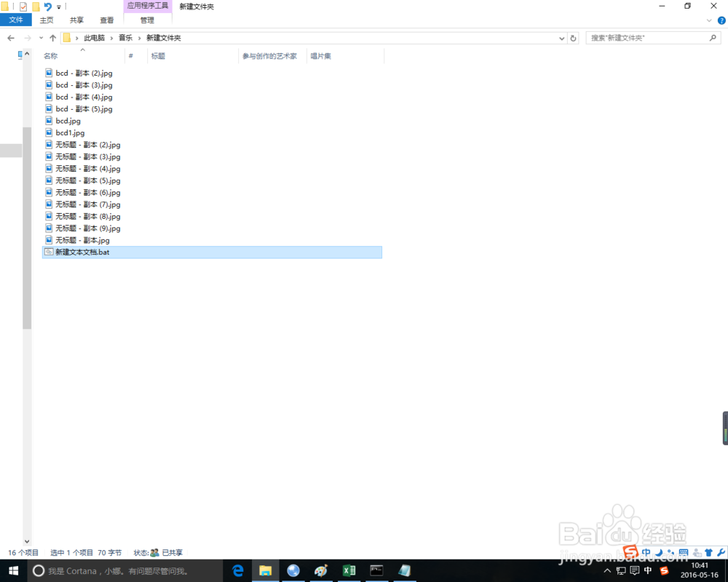
Task: Go up one folder level with up arrow
Action: click(53, 38)
